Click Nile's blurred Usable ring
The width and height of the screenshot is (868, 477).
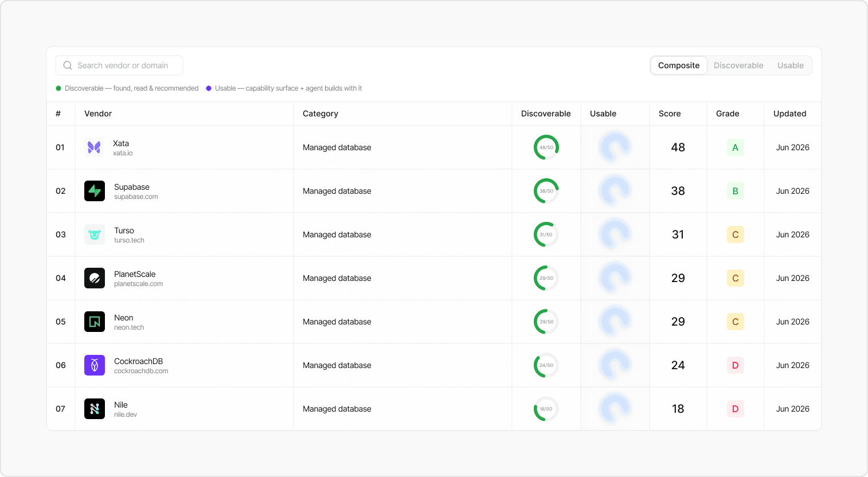[x=615, y=409]
